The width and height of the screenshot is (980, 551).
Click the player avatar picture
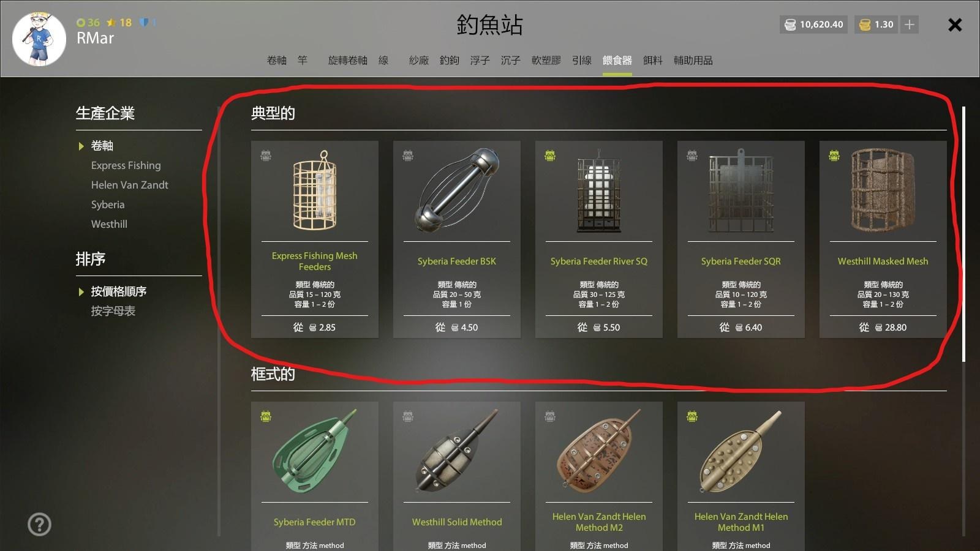pyautogui.click(x=39, y=39)
